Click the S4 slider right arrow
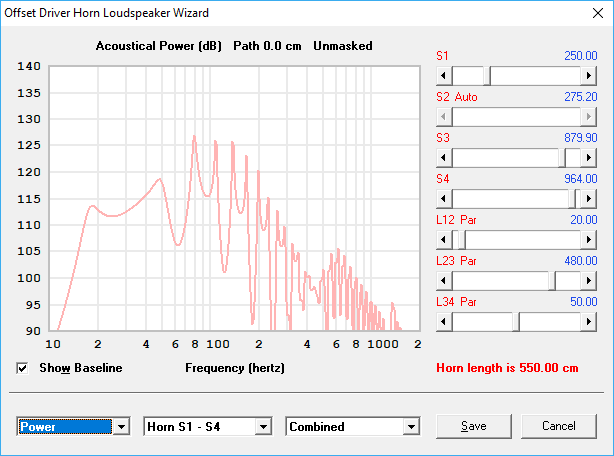Image resolution: width=614 pixels, height=456 pixels. tap(588, 199)
